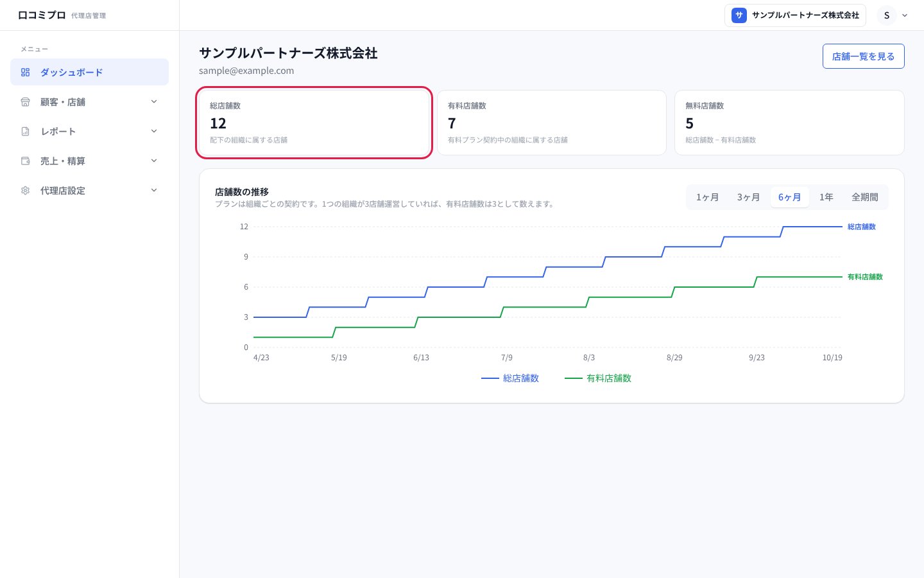Expand the 代理店設定 menu chevron
The width and height of the screenshot is (924, 578).
[x=154, y=190]
